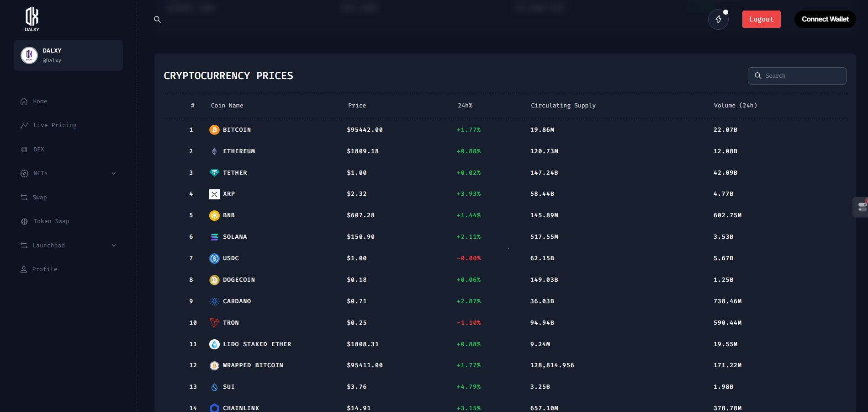Screen dimensions: 868x412
Task: Click the BNB coin icon
Action: point(214,215)
